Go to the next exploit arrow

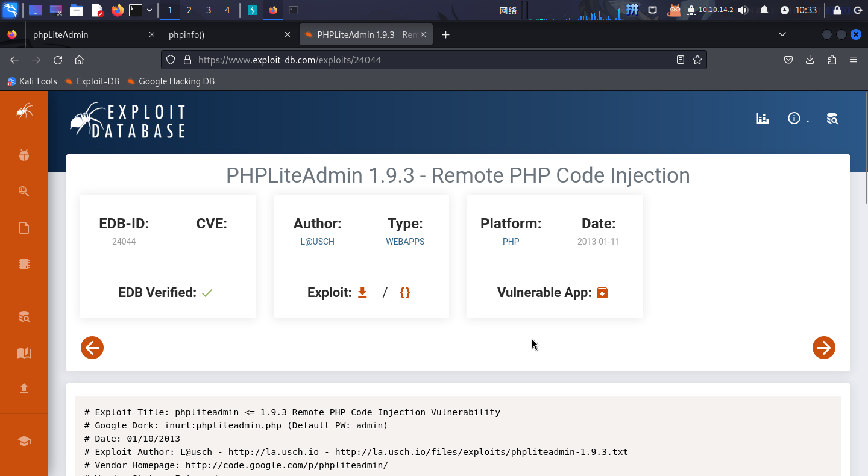(824, 348)
